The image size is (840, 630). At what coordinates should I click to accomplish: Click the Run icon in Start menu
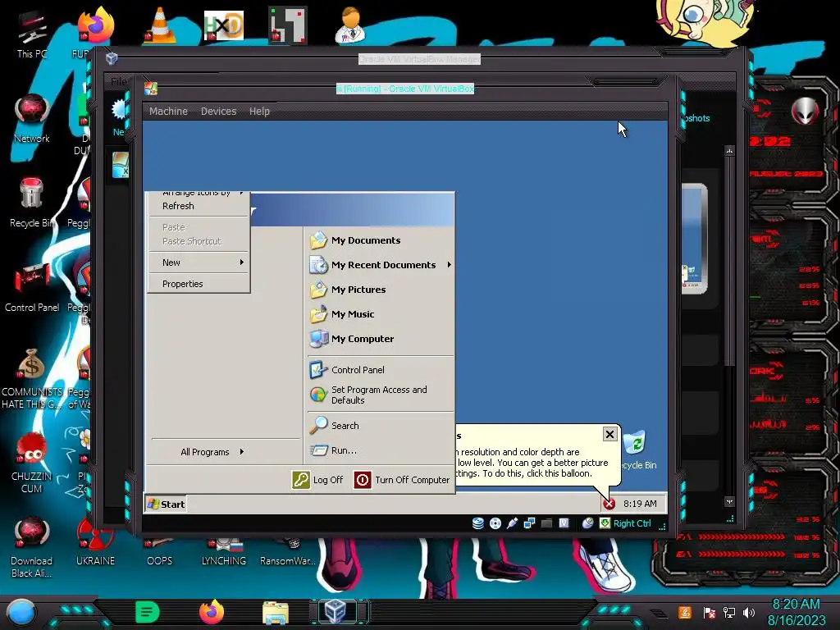click(x=318, y=450)
